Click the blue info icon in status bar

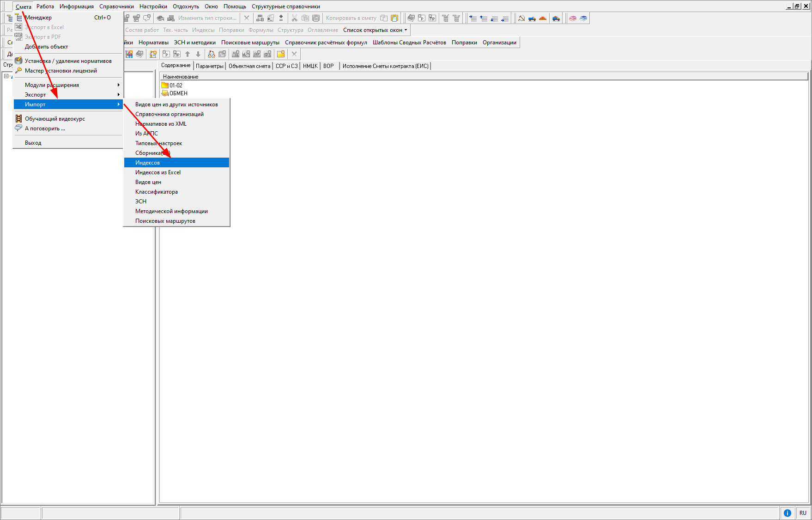788,513
